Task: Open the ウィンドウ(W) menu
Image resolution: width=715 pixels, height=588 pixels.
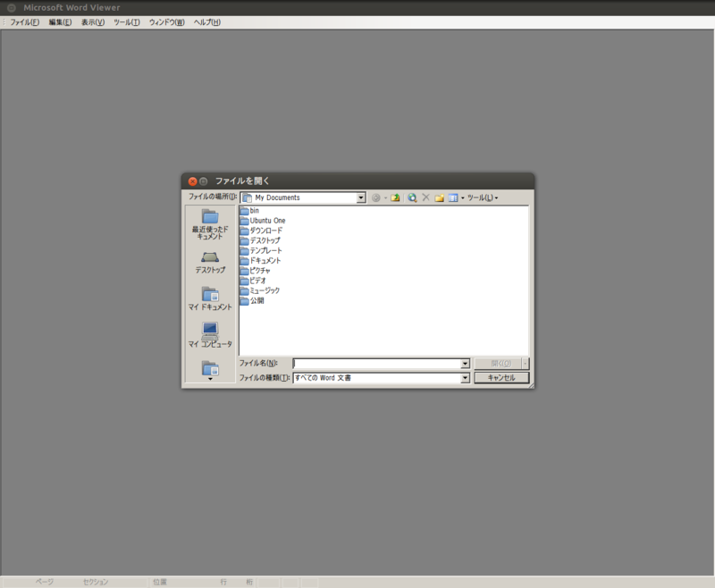Action: 167,22
